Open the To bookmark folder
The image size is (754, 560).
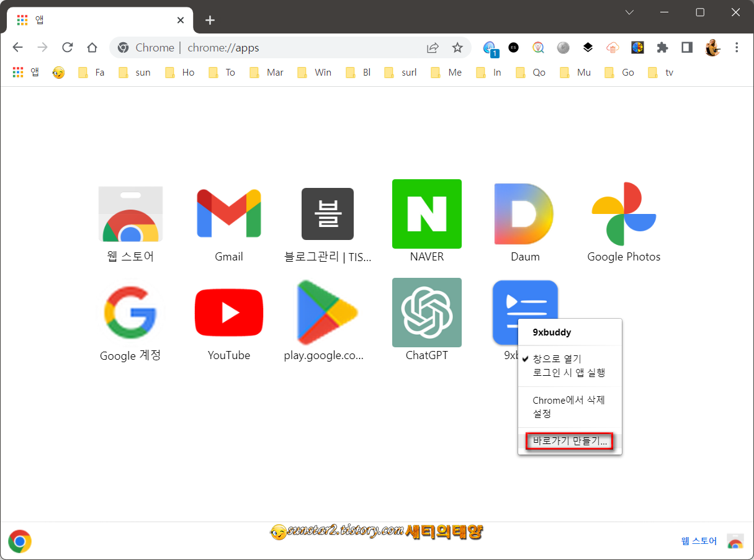pyautogui.click(x=222, y=73)
